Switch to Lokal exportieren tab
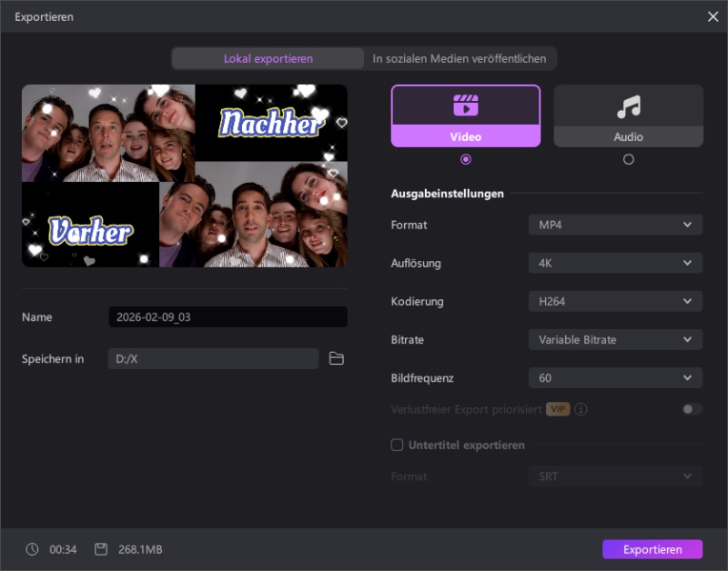The image size is (728, 571). pos(268,58)
